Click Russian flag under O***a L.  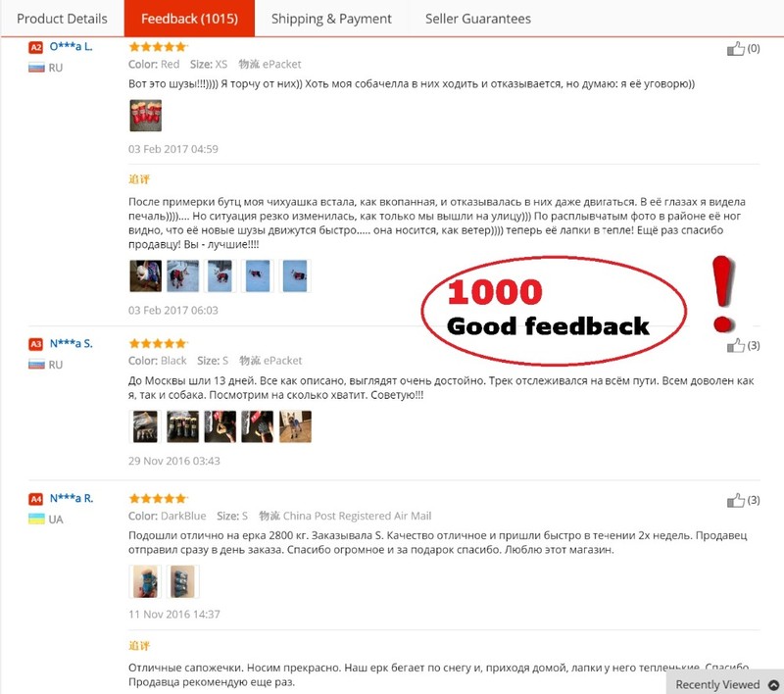(36, 67)
